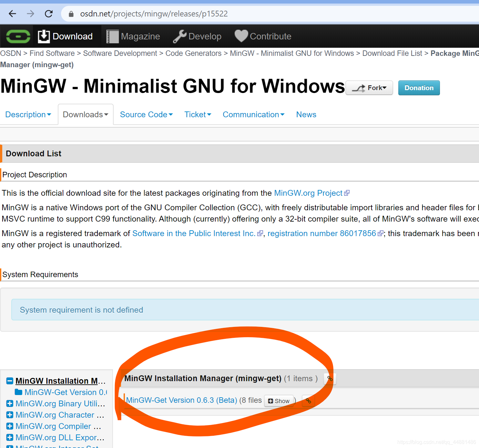
Task: Click Software Development breadcrumb link
Action: pyautogui.click(x=120, y=53)
